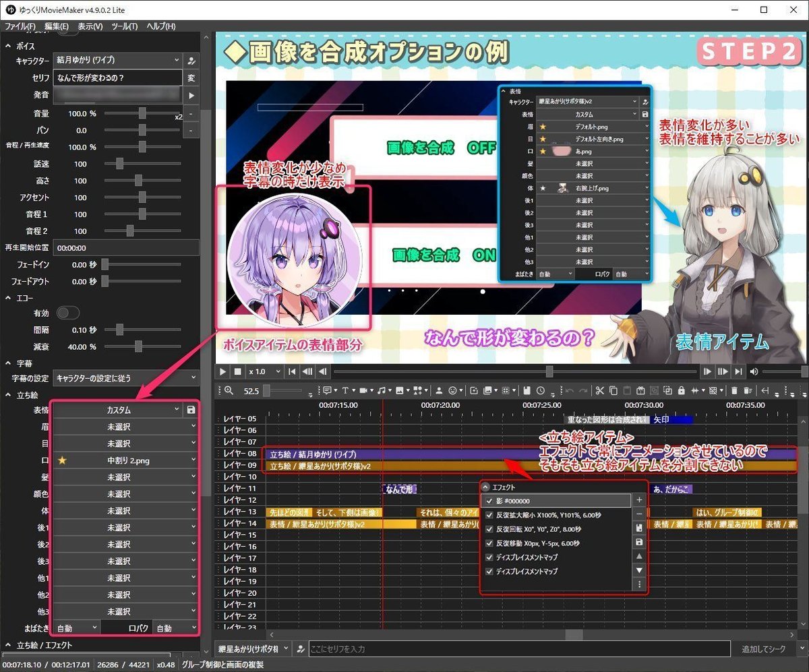Add an audio item with the music note icon

point(382,390)
